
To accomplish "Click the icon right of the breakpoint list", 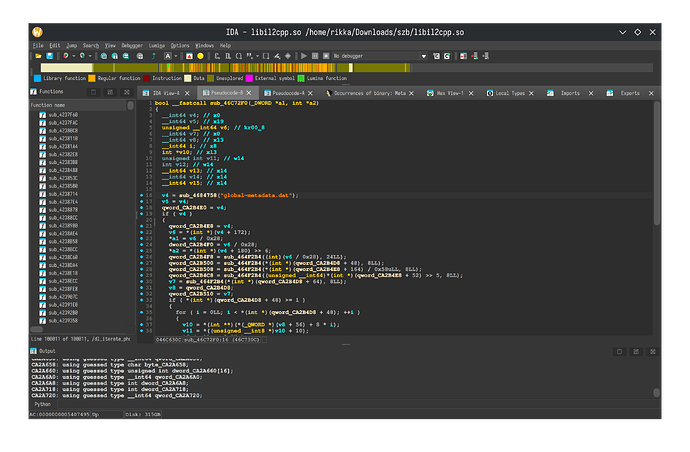I will (x=474, y=56).
